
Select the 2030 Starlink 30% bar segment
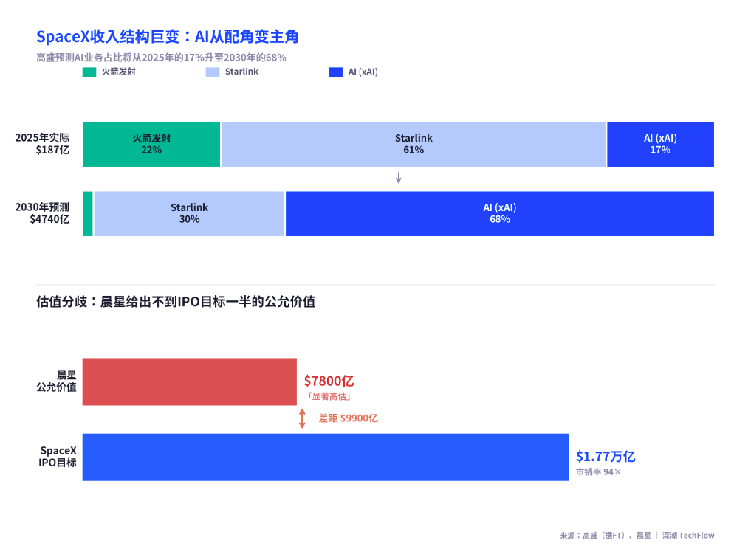tap(189, 213)
